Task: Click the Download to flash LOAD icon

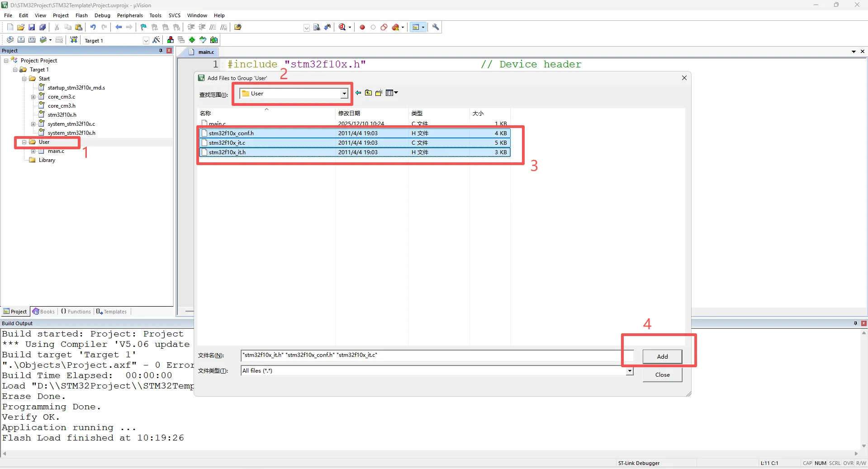Action: [x=74, y=40]
